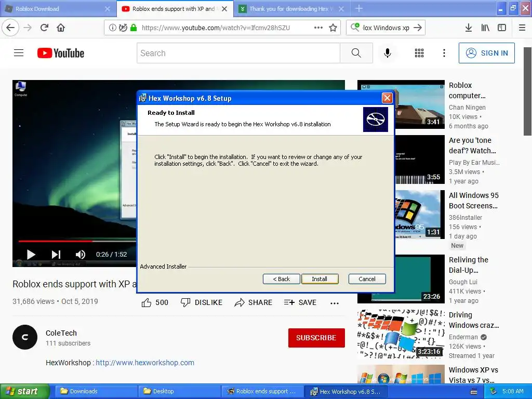
Task: Click Install in Hex Workshop Setup
Action: (x=320, y=279)
